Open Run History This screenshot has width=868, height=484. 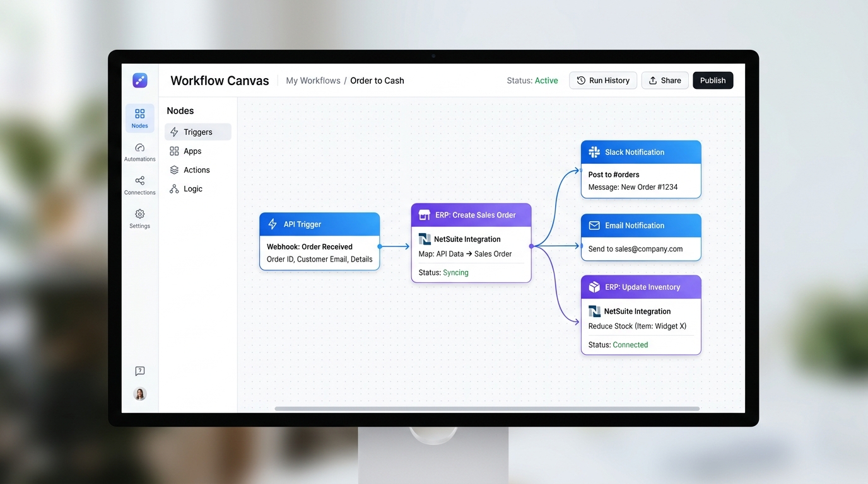point(603,80)
